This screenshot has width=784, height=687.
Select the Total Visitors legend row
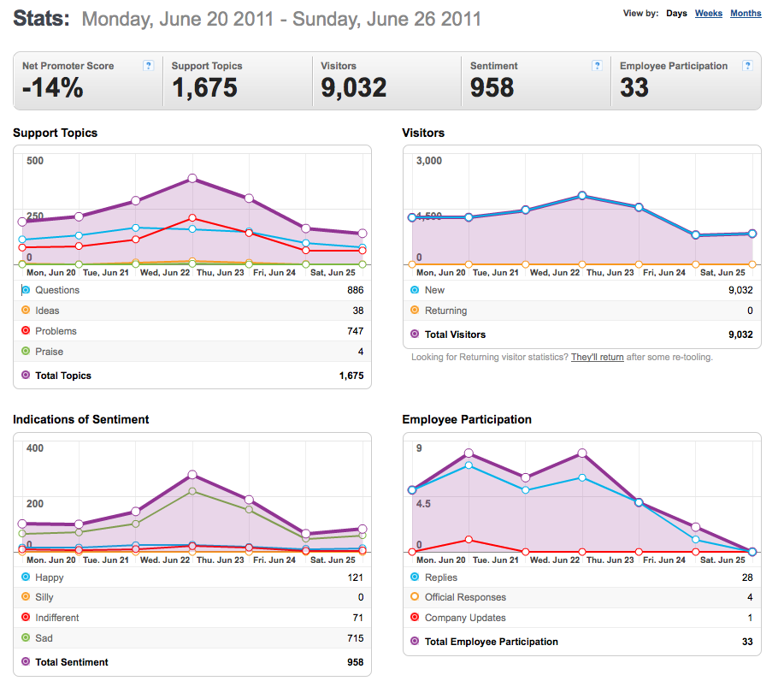pyautogui.click(x=582, y=335)
